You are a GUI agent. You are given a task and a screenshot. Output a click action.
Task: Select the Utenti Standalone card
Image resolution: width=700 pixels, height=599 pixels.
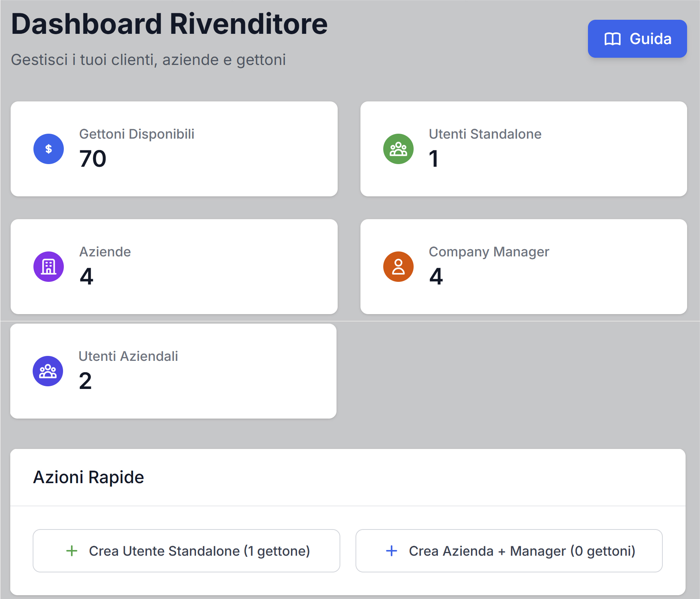coord(523,149)
